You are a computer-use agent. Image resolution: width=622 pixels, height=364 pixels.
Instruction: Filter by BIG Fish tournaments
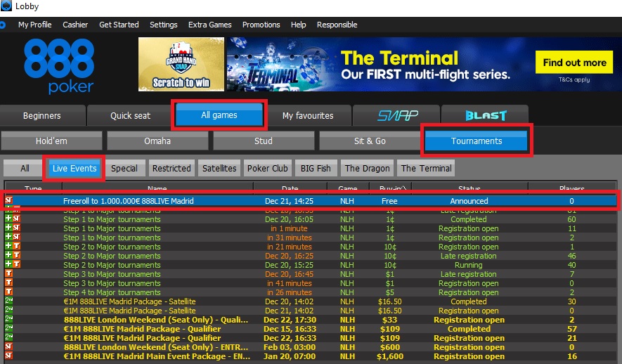click(x=316, y=169)
